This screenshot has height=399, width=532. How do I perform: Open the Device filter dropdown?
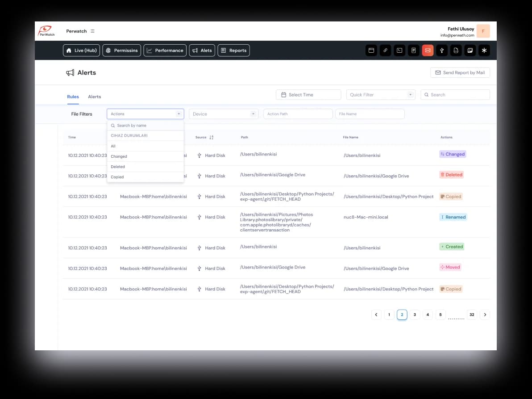click(x=223, y=114)
